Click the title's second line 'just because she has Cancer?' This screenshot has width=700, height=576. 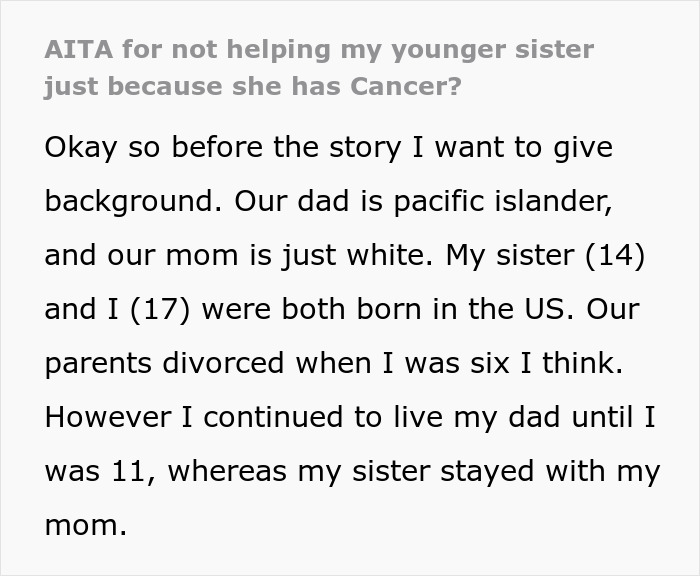pos(252,86)
